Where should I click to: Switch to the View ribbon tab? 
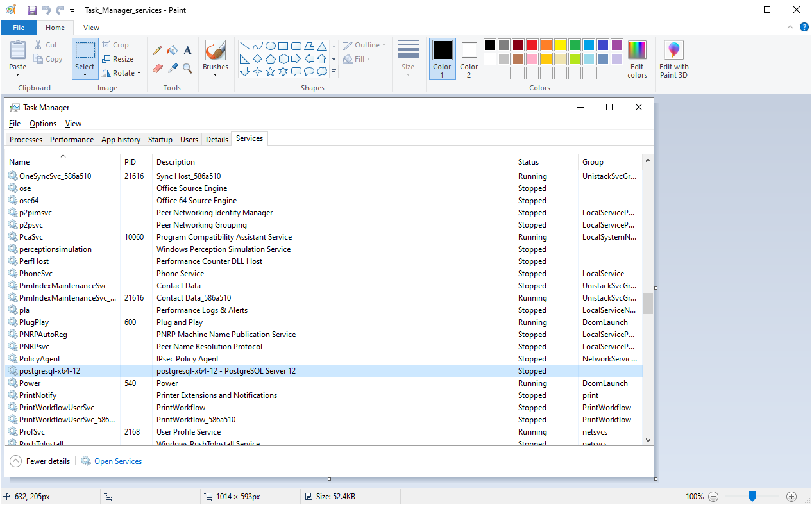[91, 28]
